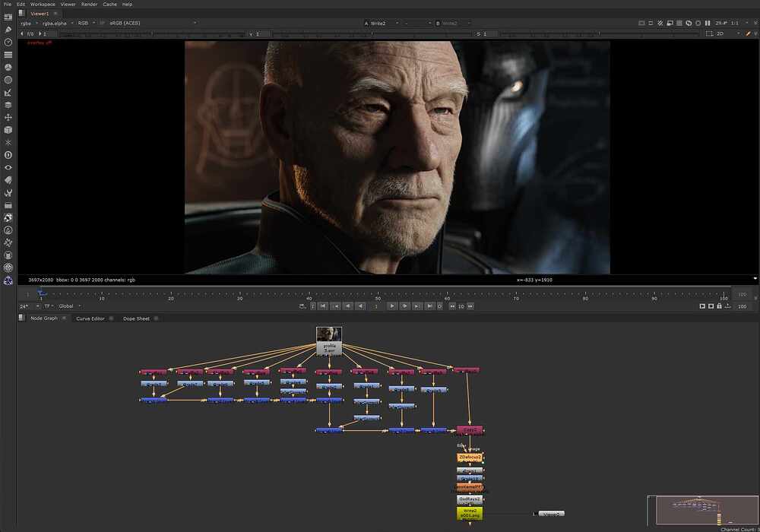
Task: Open the 2D view mode dropdown
Action: coord(728,34)
